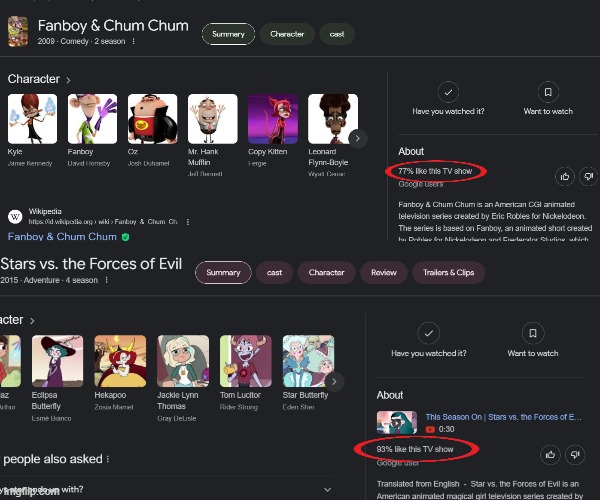Open three-dot menu next to Stars '4 season'
This screenshot has height=500, width=600.
coord(106,280)
